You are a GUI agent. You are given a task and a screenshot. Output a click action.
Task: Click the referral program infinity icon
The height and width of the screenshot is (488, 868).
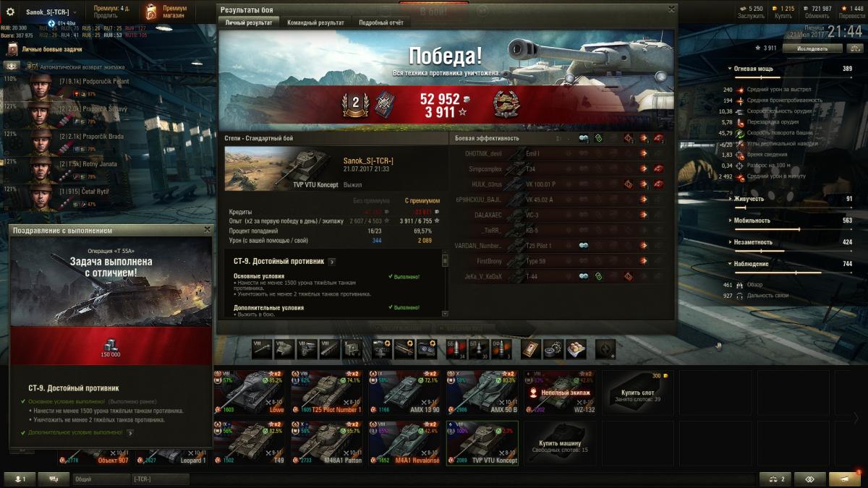click(x=810, y=479)
